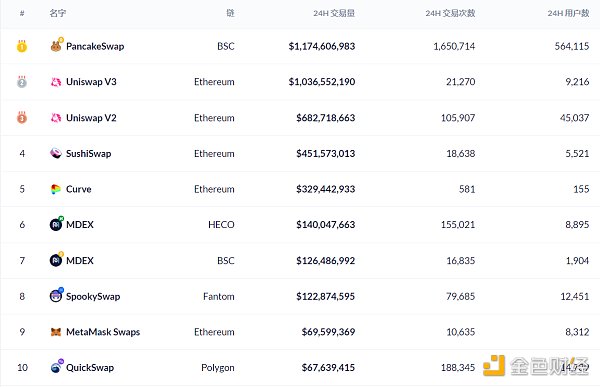Open the MetaMask Swaps name link
This screenshot has width=600, height=387.
point(103,332)
